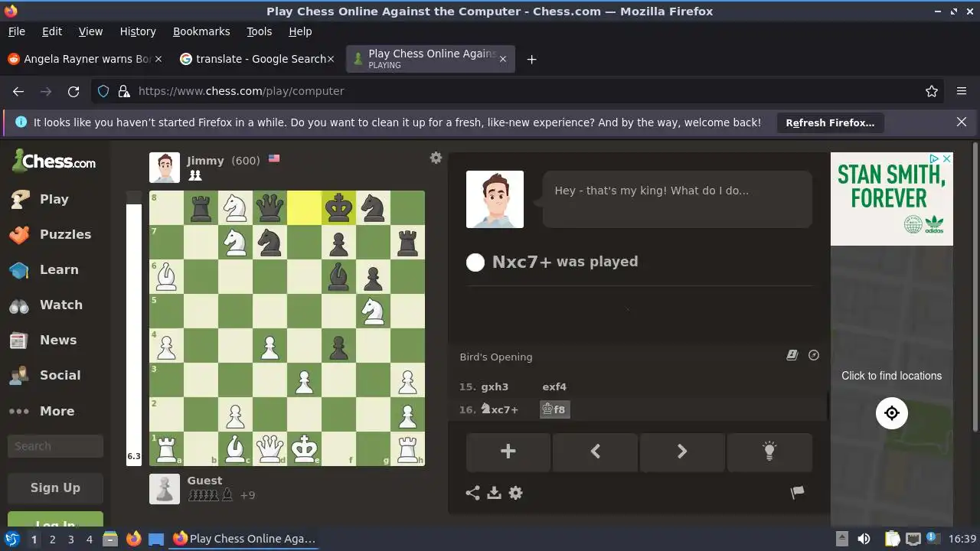Viewport: 980px width, 551px height.
Task: Open the Edit menu
Action: click(x=52, y=31)
